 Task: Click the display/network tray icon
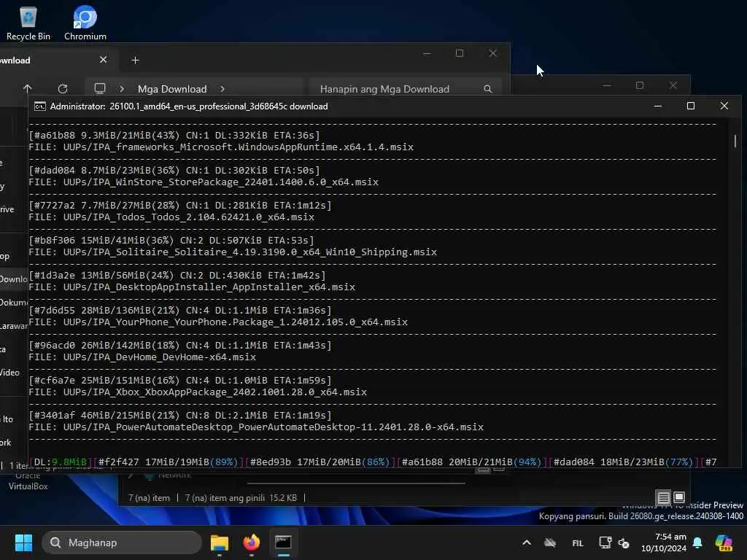(x=605, y=542)
